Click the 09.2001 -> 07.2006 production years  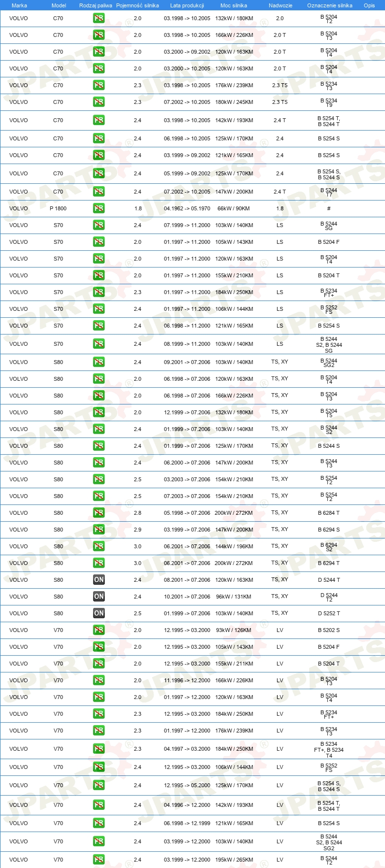point(187,362)
